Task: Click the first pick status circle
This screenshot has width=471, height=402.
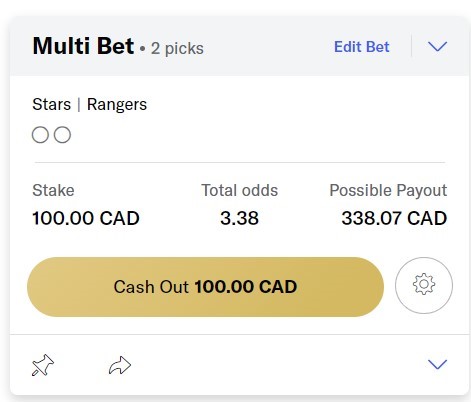Action: tap(40, 135)
